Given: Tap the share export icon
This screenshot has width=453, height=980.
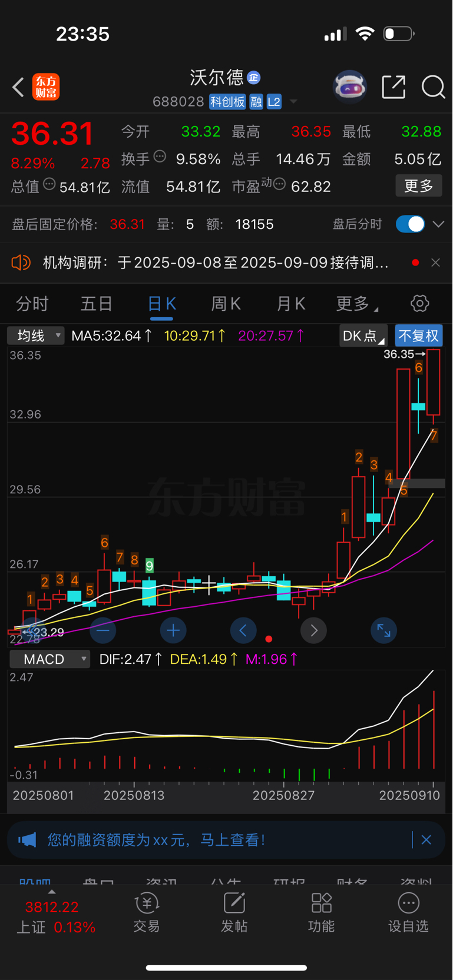Looking at the screenshot, I should [394, 87].
